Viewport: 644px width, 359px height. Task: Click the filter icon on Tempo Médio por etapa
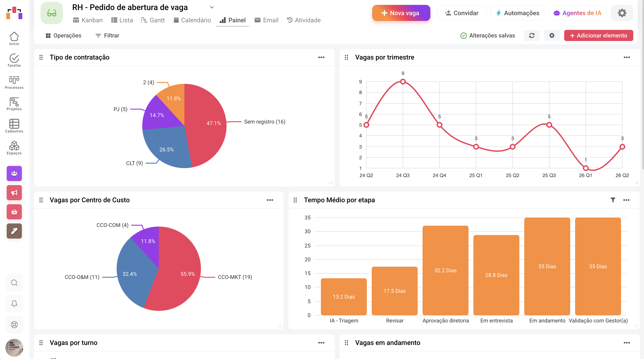pyautogui.click(x=613, y=200)
